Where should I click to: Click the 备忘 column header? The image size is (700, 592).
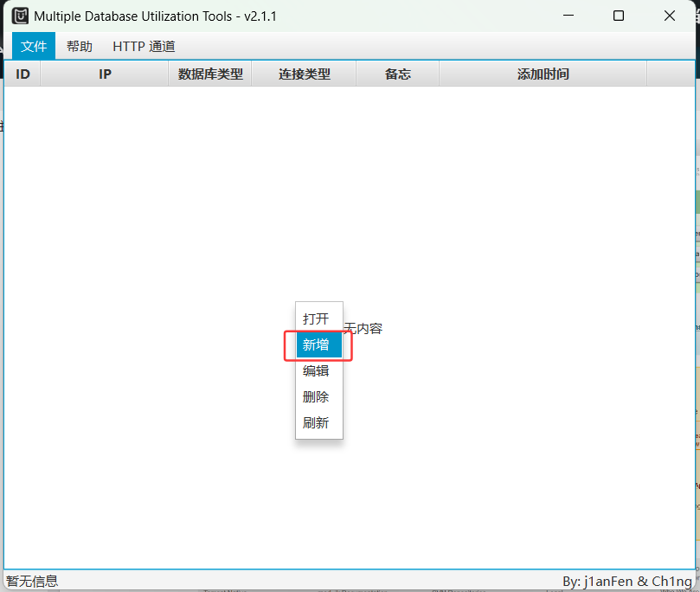[x=397, y=74]
